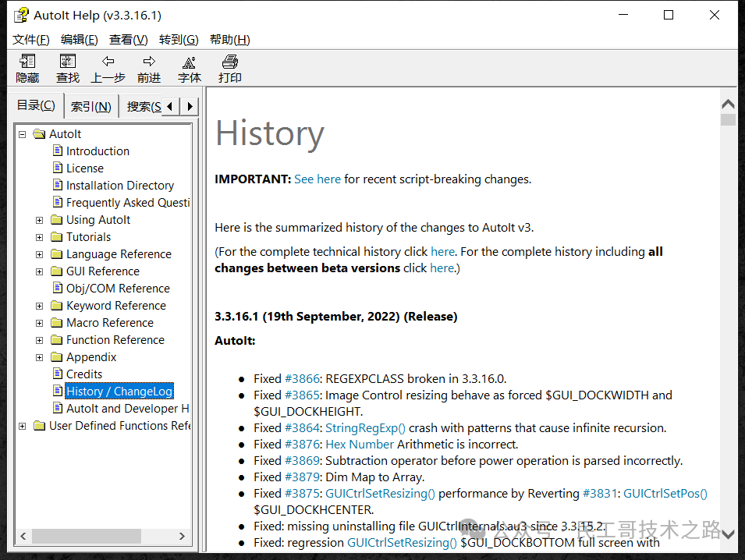Select the 'AutoIt and Developer History' tree item
Screen dimensions: 745x560
tap(128, 409)
